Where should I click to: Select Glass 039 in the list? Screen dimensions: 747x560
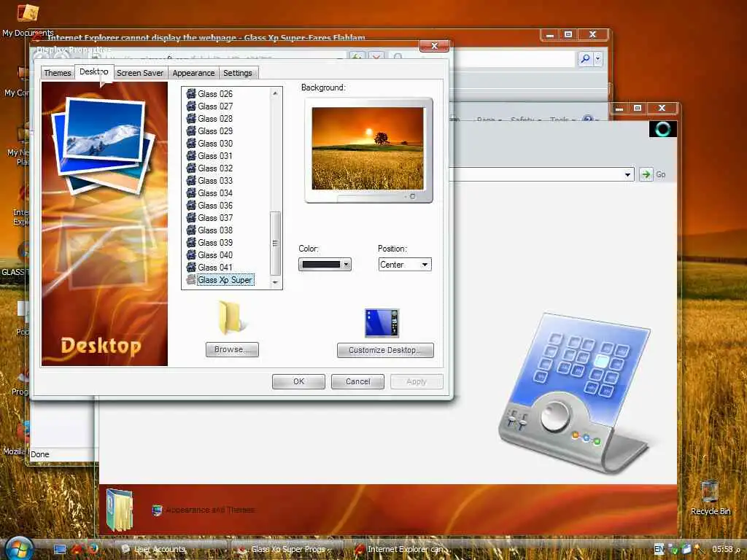215,242
